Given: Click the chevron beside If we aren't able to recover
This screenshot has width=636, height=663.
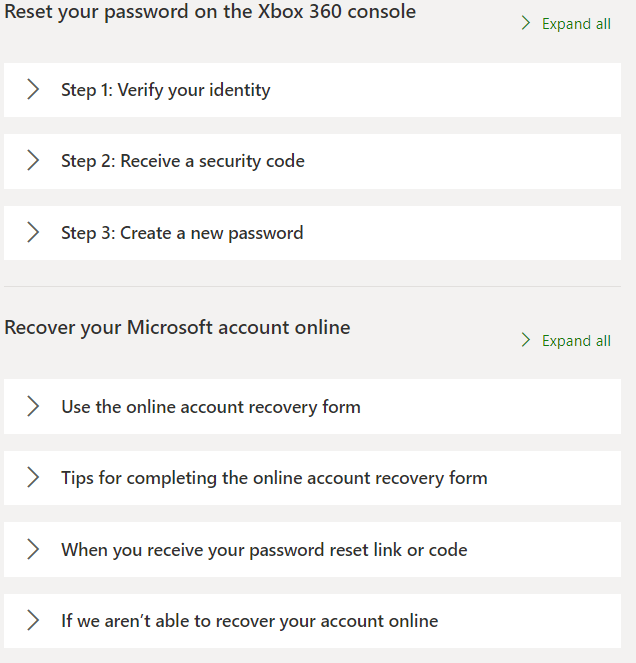Looking at the screenshot, I should pyautogui.click(x=33, y=621).
